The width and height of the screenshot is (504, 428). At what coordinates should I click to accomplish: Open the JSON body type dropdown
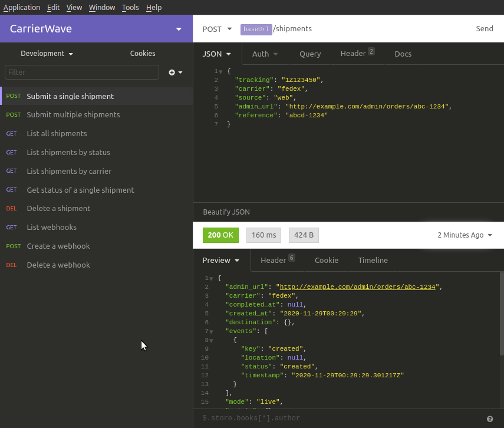(x=217, y=54)
